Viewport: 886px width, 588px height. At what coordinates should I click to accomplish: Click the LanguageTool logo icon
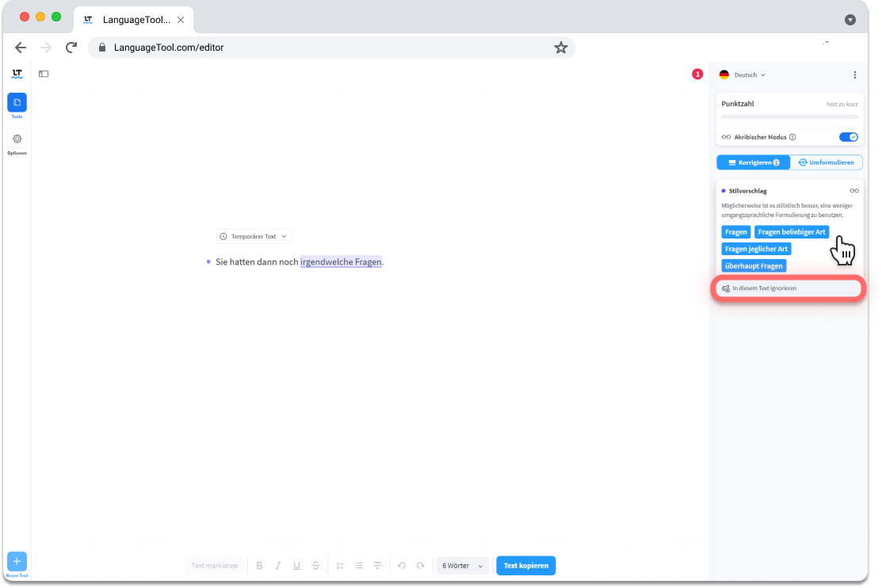(x=17, y=74)
